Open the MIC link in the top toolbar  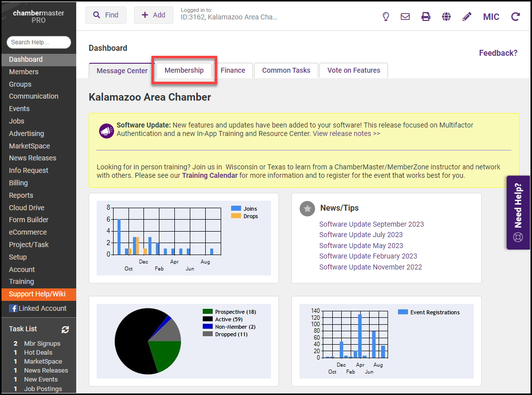491,16
